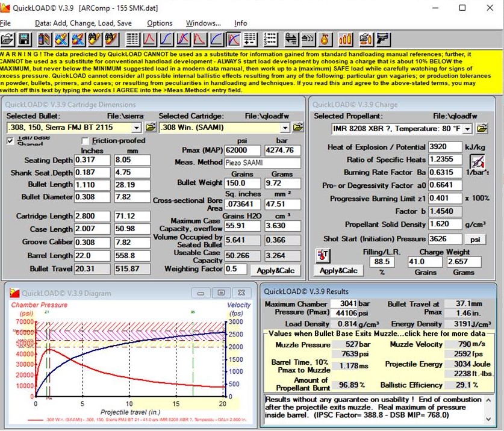Image resolution: width=504 pixels, height=431 pixels.
Task: Enable the Friction-proofed checkbox
Action: [x=85, y=141]
